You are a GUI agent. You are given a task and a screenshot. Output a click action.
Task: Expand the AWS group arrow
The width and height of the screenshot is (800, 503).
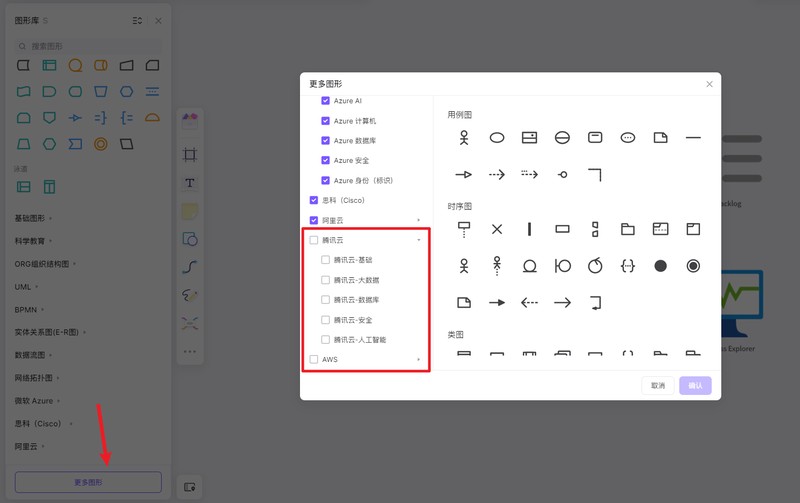pos(419,359)
